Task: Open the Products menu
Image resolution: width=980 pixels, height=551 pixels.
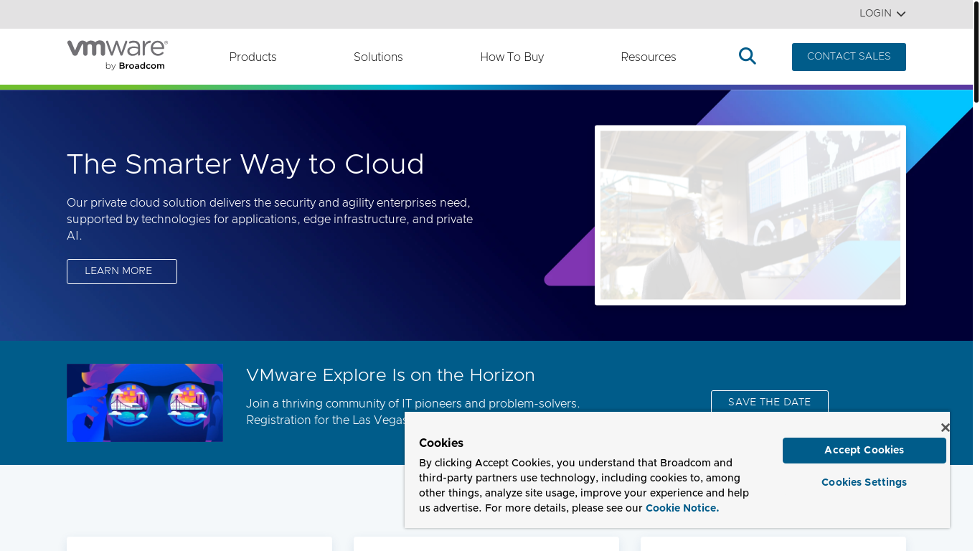Action: [253, 57]
